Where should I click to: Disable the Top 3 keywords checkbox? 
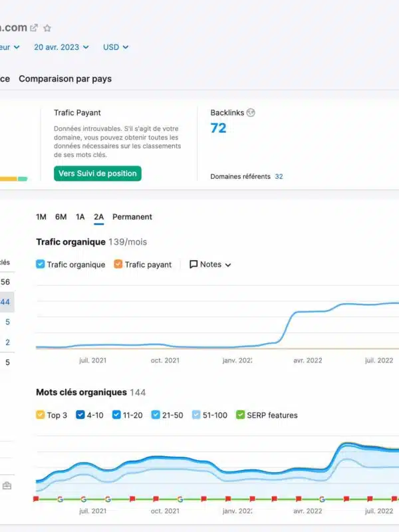(41, 415)
